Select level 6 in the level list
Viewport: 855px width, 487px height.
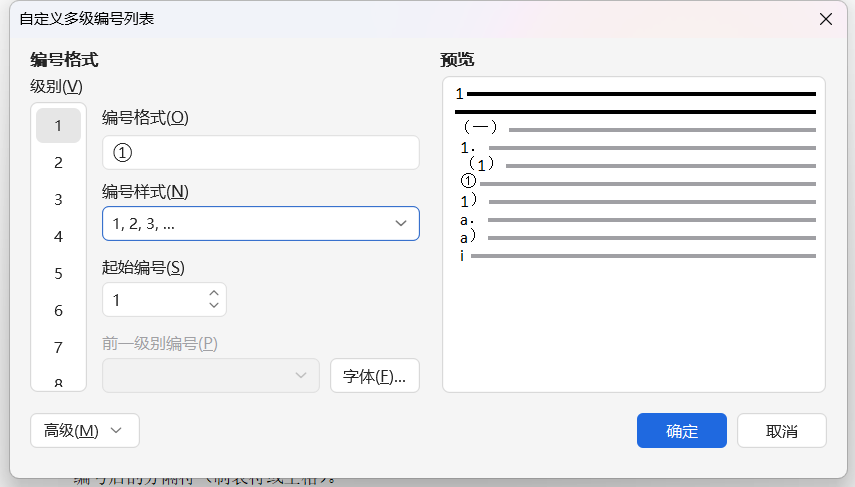[58, 311]
